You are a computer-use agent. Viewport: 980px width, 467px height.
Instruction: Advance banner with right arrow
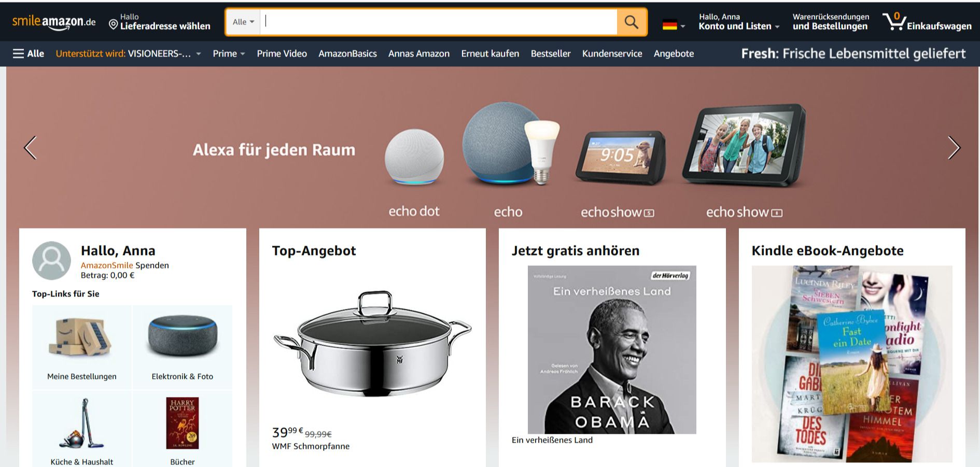click(x=954, y=148)
